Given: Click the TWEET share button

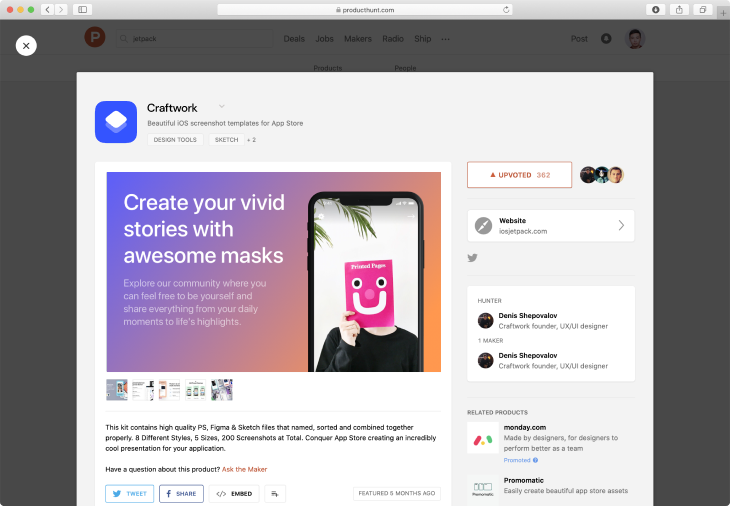Looking at the screenshot, I should (129, 494).
